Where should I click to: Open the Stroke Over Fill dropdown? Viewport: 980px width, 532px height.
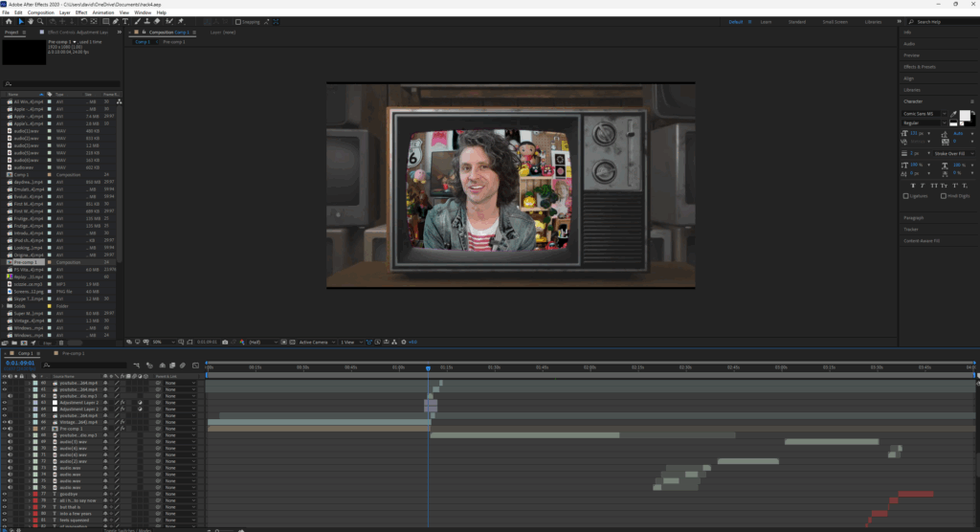[x=954, y=154]
